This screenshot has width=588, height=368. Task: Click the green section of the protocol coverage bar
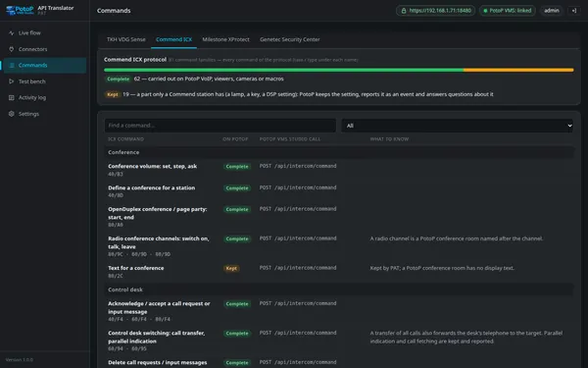click(284, 70)
